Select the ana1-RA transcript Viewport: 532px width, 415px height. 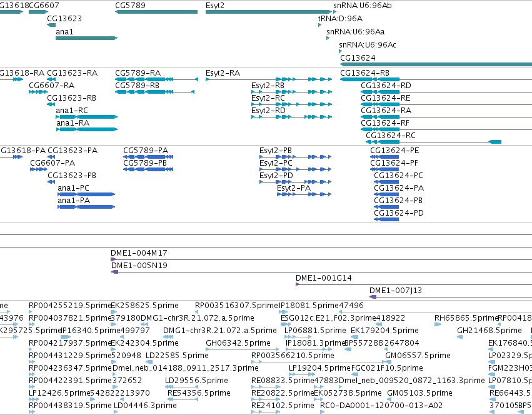[x=86, y=129]
